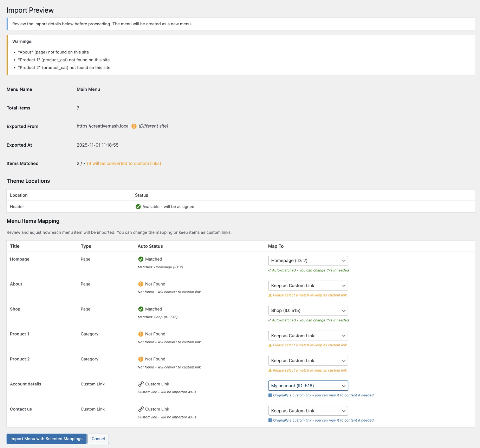The height and width of the screenshot is (448, 480).
Task: Expand Product 1 Keep as Custom Link dropdown
Action: point(308,336)
